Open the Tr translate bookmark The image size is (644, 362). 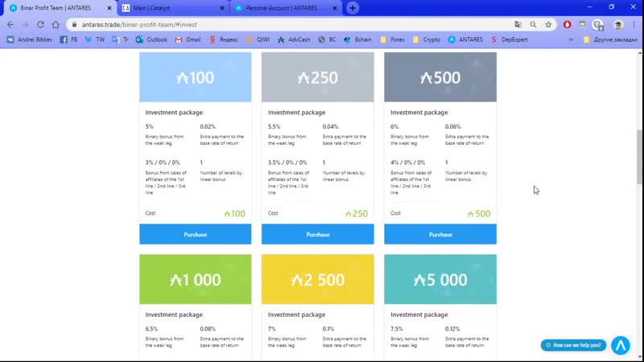120,39
